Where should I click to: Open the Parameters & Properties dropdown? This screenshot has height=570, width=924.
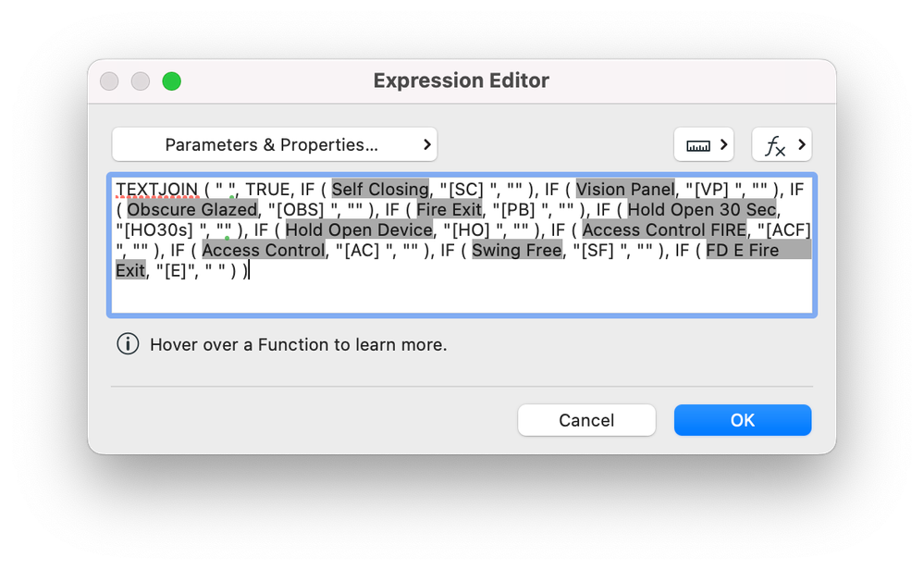pyautogui.click(x=274, y=144)
